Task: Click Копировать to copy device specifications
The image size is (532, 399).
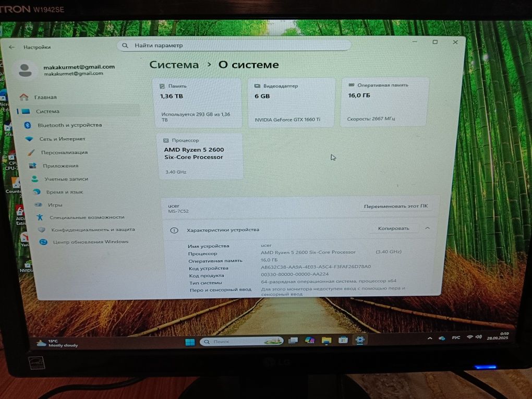Action: pos(394,228)
